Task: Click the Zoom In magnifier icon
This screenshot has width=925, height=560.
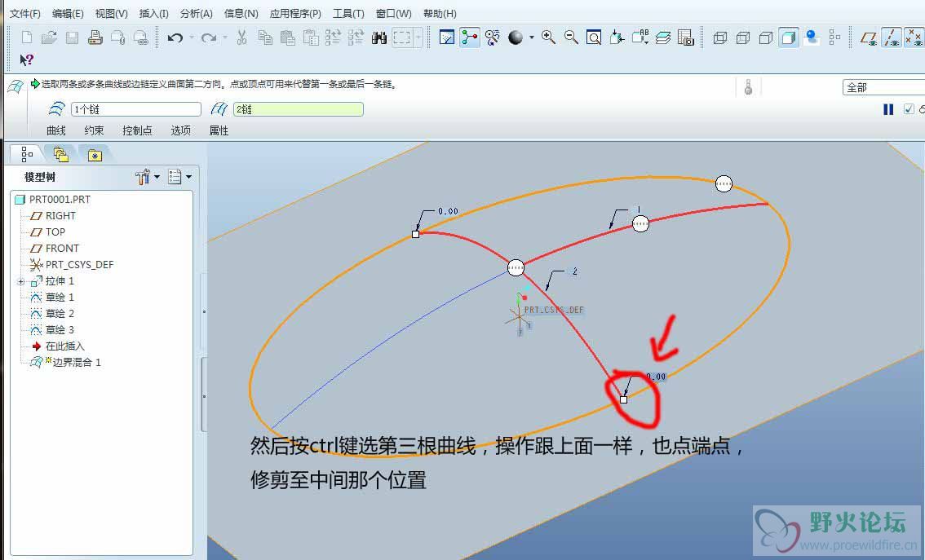Action: coord(549,38)
